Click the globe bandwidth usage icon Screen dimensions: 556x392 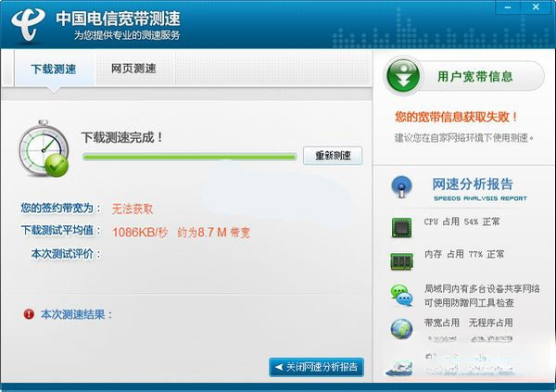click(x=402, y=328)
